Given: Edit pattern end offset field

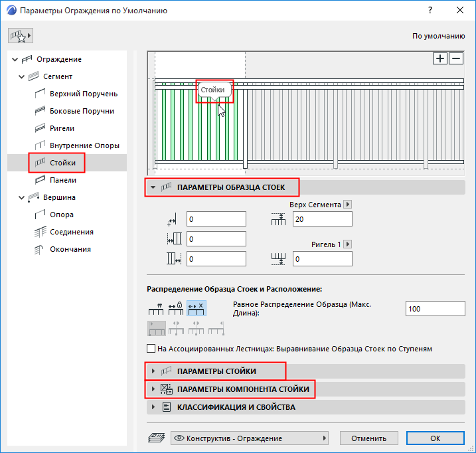Looking at the screenshot, I should (x=216, y=259).
